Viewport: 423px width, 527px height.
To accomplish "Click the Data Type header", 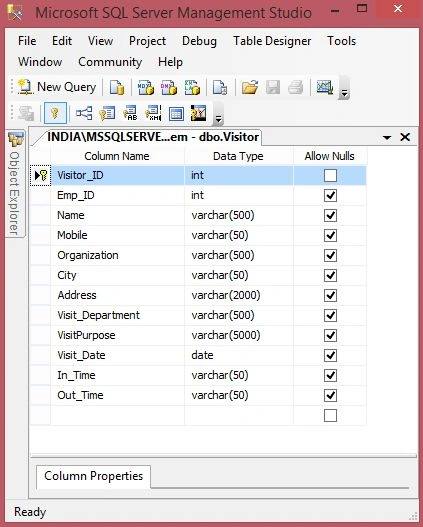I will pyautogui.click(x=239, y=156).
